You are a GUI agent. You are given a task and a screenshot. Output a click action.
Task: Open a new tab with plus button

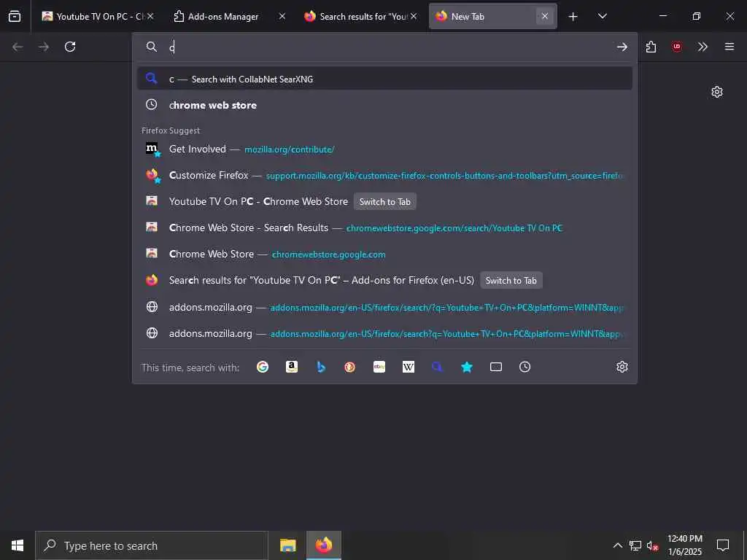click(x=573, y=17)
